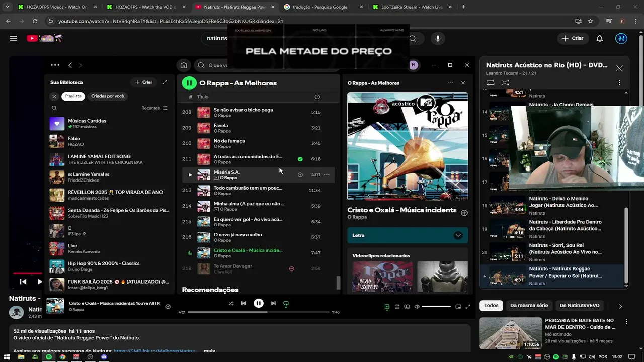This screenshot has width=644, height=362.
Task: Select the Da mesma série chip
Action: tap(529, 305)
